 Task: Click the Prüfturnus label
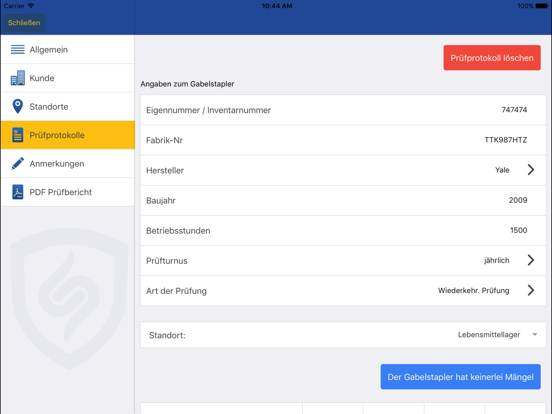(x=167, y=261)
